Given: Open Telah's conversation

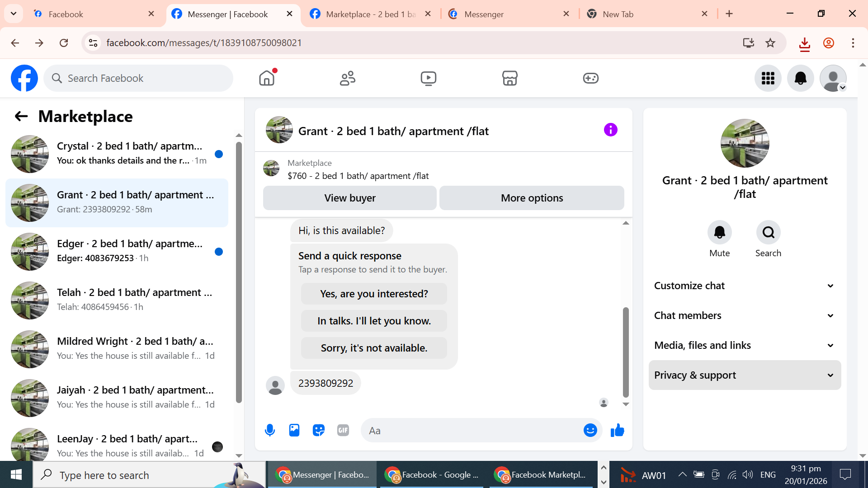Looking at the screenshot, I should pos(117,300).
